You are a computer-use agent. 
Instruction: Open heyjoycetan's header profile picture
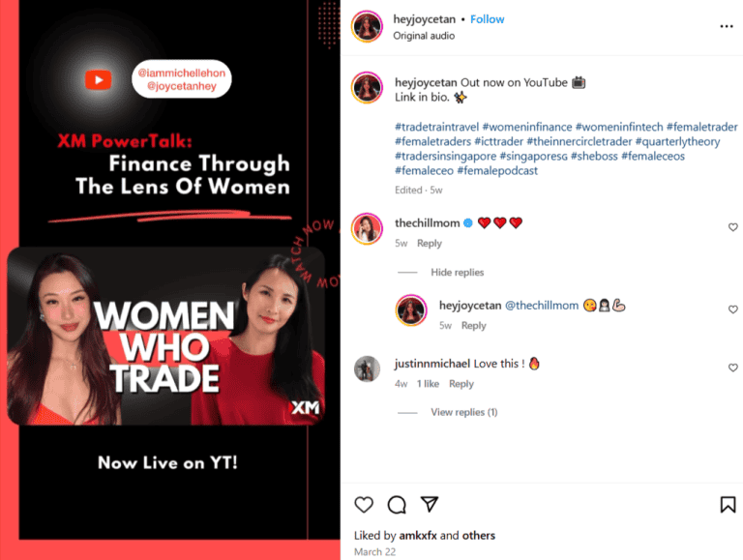367,26
